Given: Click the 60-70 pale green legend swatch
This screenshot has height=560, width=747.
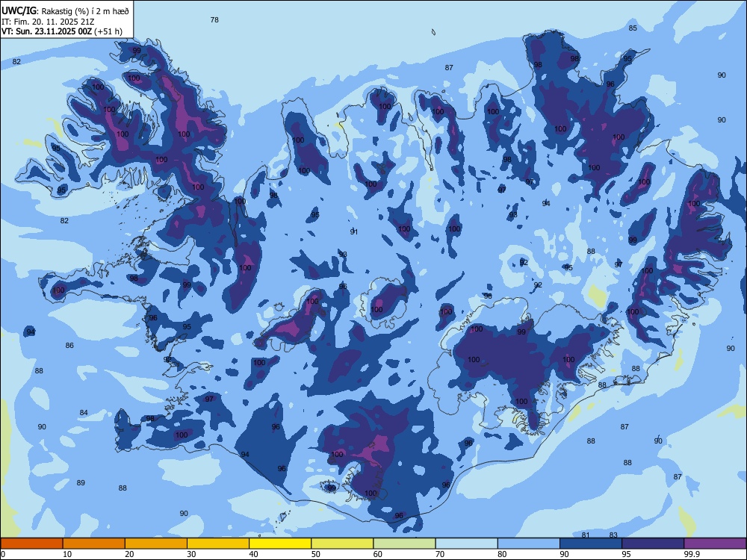Looking at the screenshot, I should click(404, 544).
